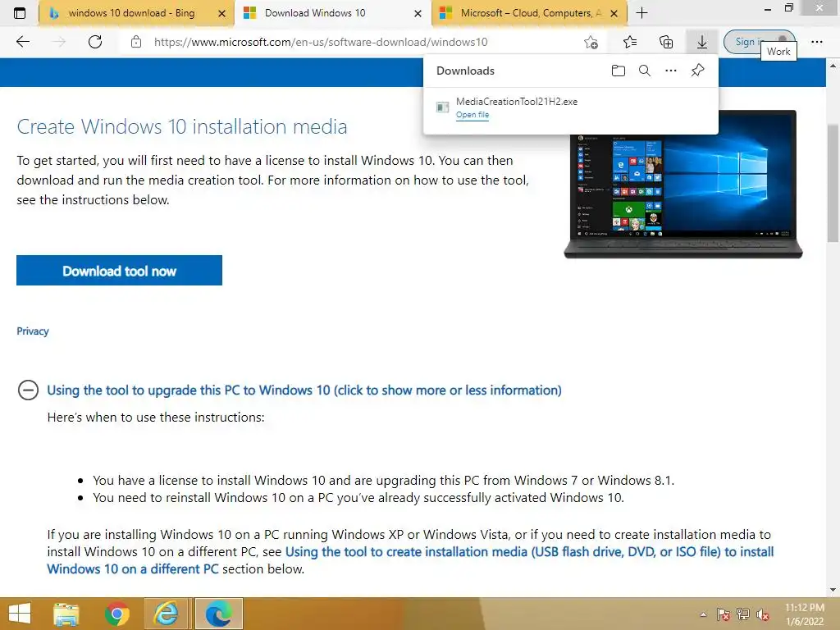This screenshot has height=630, width=840.
Task: Close the Microsoft Cloud tab
Action: [614, 14]
